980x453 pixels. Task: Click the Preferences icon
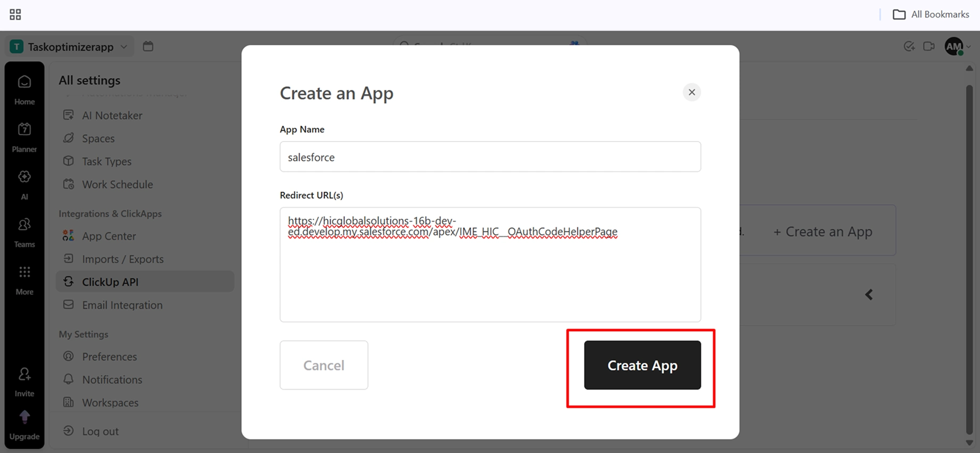[x=68, y=356]
